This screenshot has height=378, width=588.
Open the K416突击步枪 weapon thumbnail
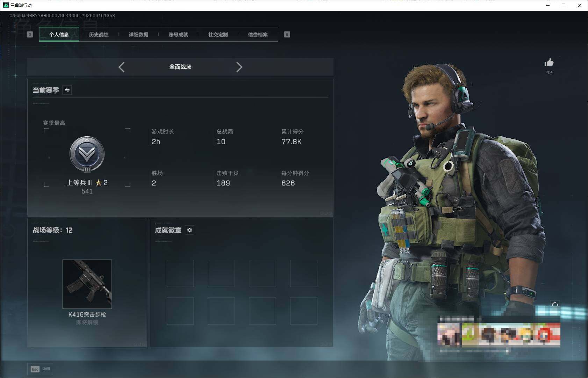coord(87,284)
